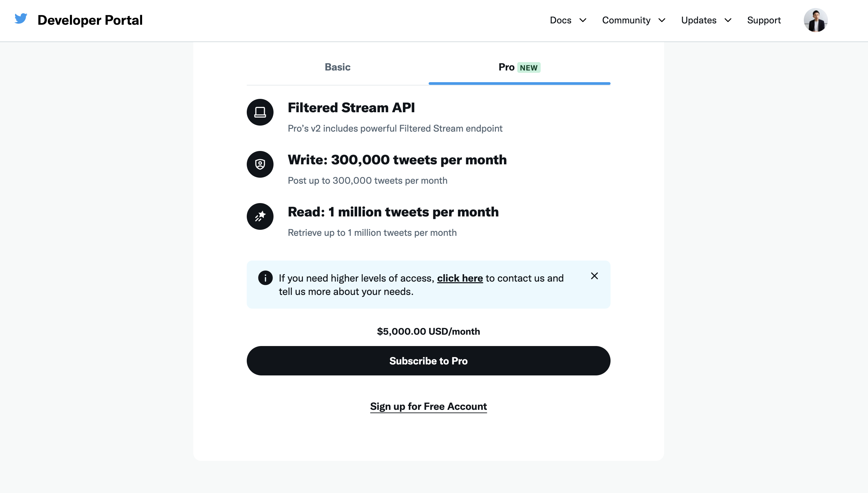Open the user profile avatar menu
The height and width of the screenshot is (493, 868).
[x=816, y=20]
